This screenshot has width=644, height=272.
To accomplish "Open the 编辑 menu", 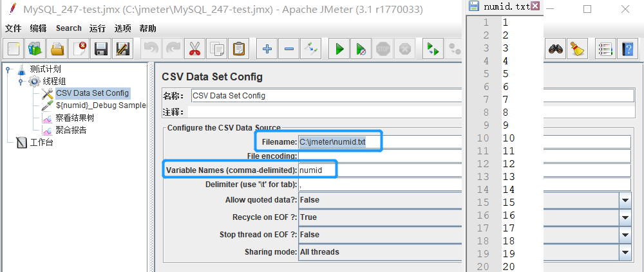I will tap(39, 28).
